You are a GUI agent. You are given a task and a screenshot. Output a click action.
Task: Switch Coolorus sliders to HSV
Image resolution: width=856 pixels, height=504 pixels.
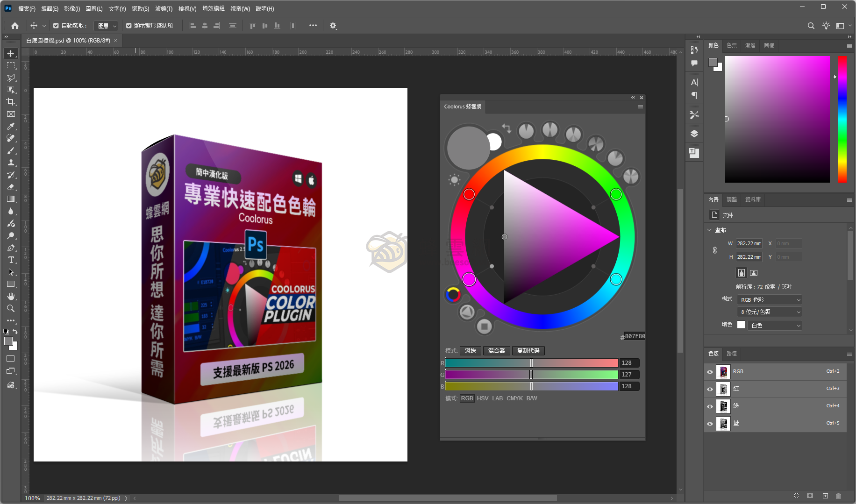pos(483,398)
